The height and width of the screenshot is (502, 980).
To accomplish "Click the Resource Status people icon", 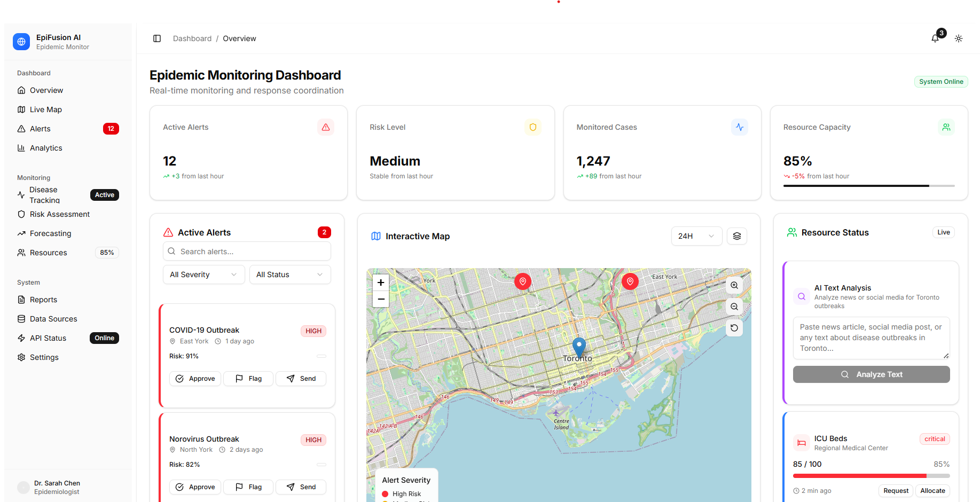I will click(792, 232).
